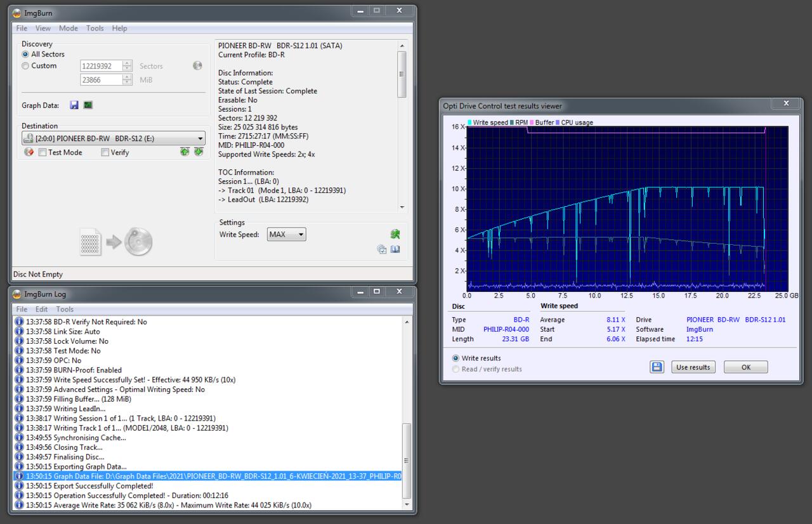The width and height of the screenshot is (812, 524).
Task: Click info icon of 'Link Size: Auto' row
Action: tap(19, 331)
